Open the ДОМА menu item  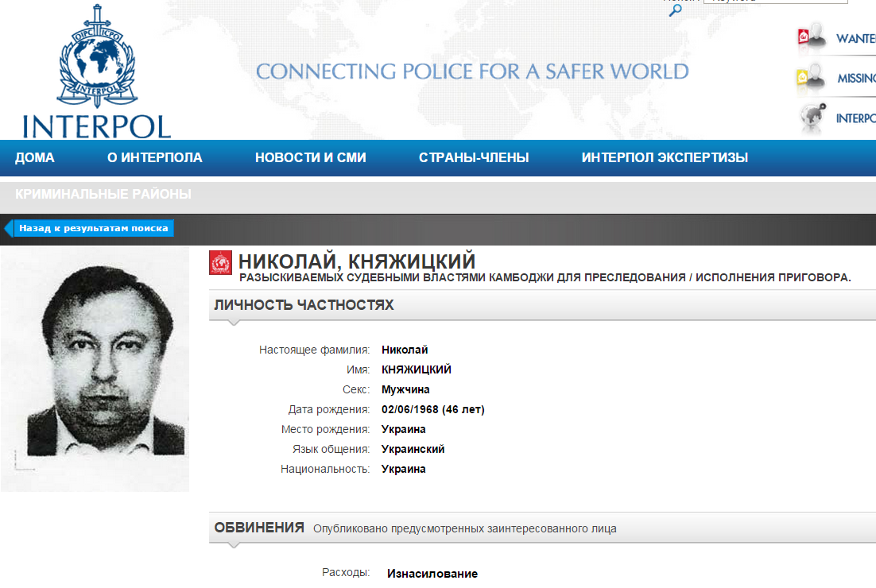[35, 157]
